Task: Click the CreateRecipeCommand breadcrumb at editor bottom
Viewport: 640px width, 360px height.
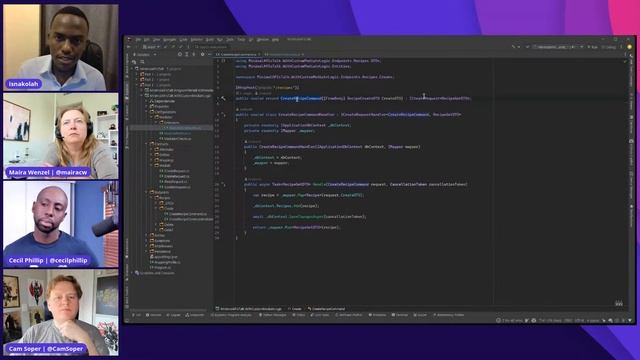Action: [327, 309]
